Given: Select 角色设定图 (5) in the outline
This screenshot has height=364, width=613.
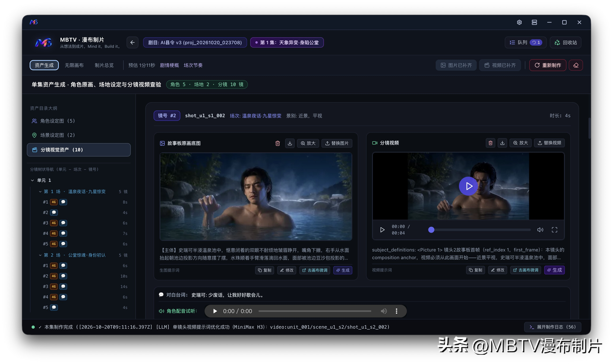Looking at the screenshot, I should [x=79, y=121].
